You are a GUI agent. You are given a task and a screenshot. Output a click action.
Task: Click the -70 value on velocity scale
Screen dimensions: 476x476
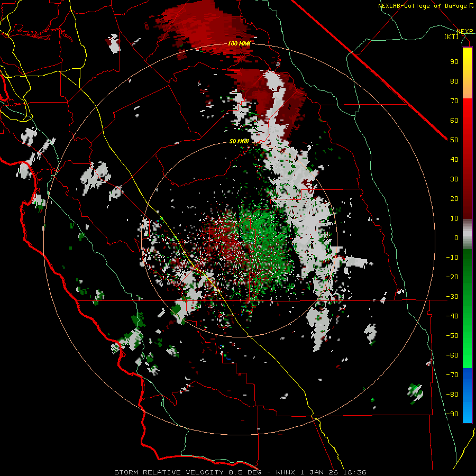point(452,375)
